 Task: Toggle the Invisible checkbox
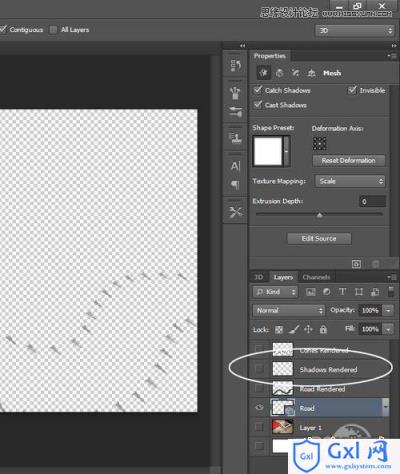click(x=352, y=90)
